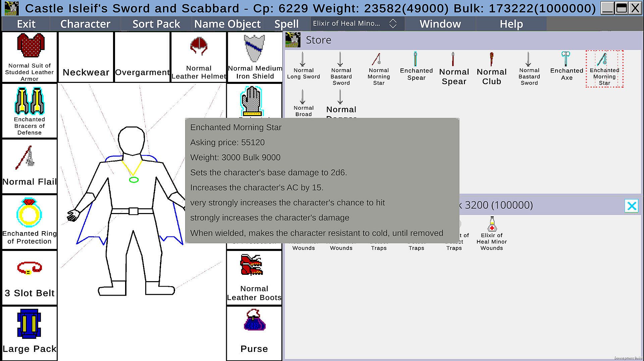Open the Help menu
The height and width of the screenshot is (361, 644).
point(511,24)
